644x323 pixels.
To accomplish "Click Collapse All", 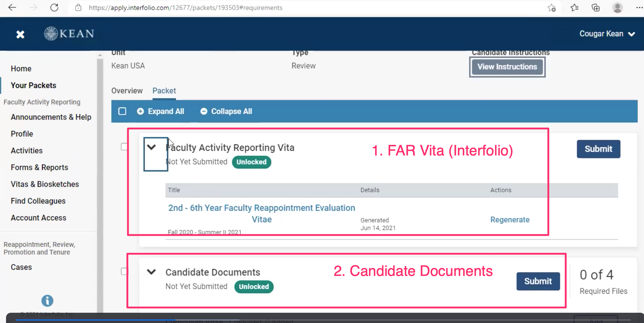I will tap(226, 111).
